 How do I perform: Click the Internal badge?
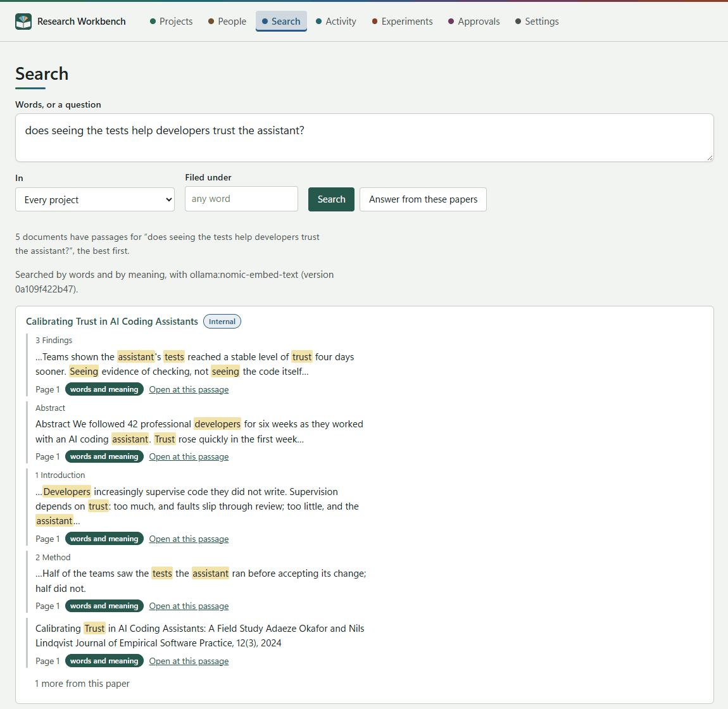tap(222, 322)
